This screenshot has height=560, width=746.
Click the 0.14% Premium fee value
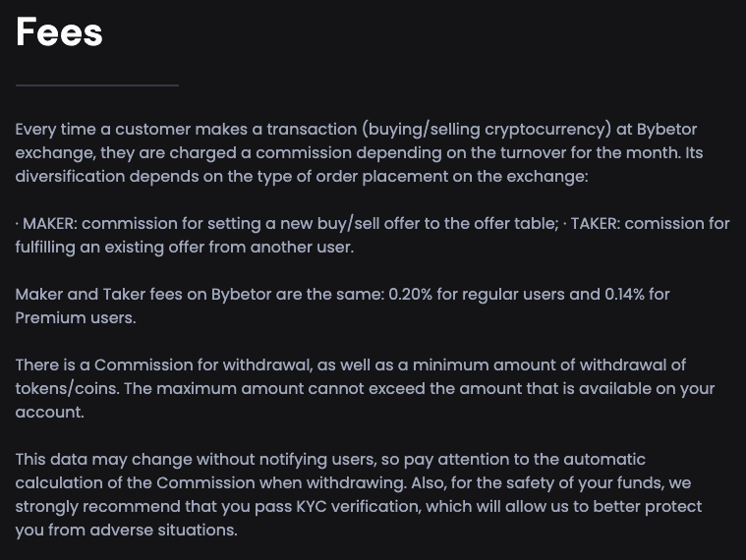pyautogui.click(x=624, y=295)
